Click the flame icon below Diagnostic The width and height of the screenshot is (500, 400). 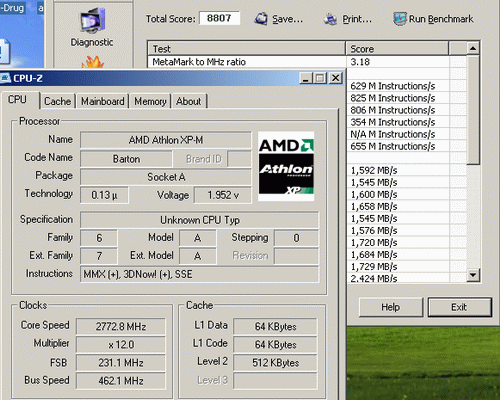click(x=93, y=62)
